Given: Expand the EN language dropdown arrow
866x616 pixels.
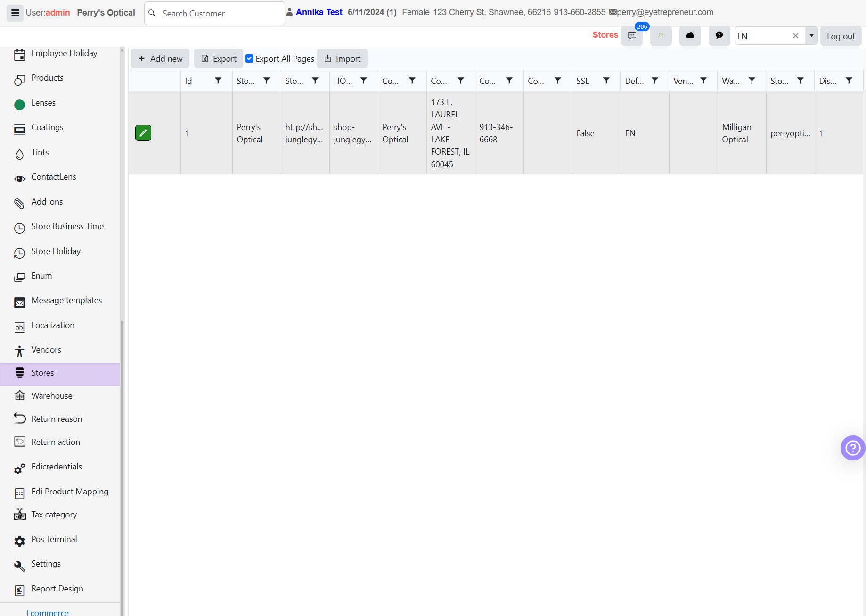Looking at the screenshot, I should (x=811, y=36).
